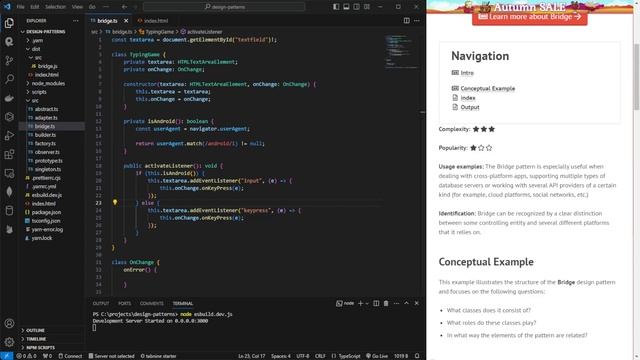
Task: Open observer.ts in the explorer
Action: point(47,152)
